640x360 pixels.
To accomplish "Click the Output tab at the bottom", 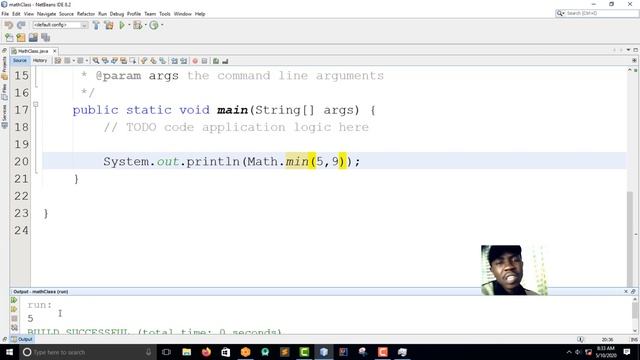I will 22,339.
